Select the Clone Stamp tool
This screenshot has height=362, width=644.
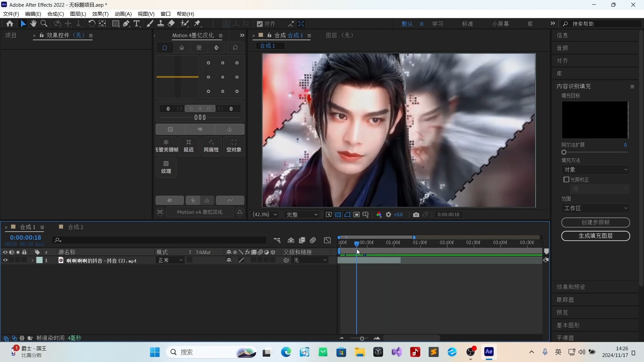coord(161,24)
